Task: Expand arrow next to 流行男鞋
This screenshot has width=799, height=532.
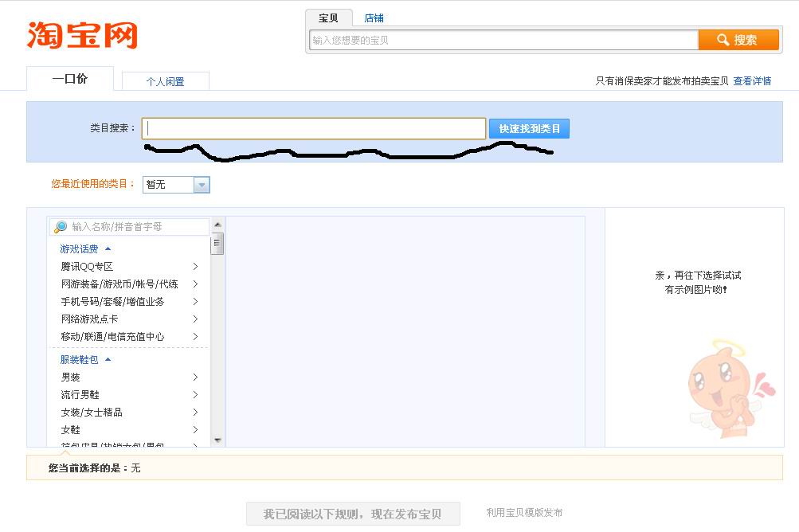Action: click(195, 395)
